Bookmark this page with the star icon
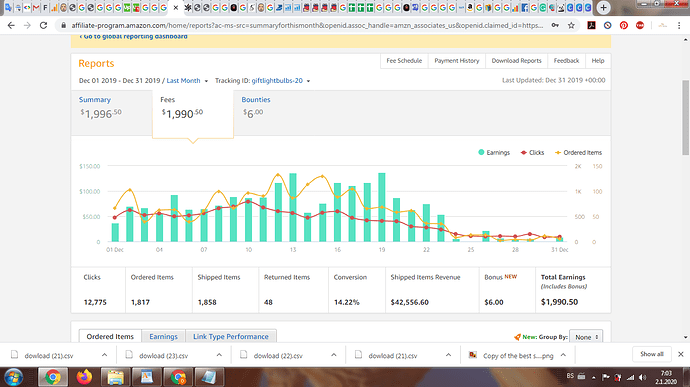Viewport: 690px width, 387px height. pyautogui.click(x=571, y=26)
